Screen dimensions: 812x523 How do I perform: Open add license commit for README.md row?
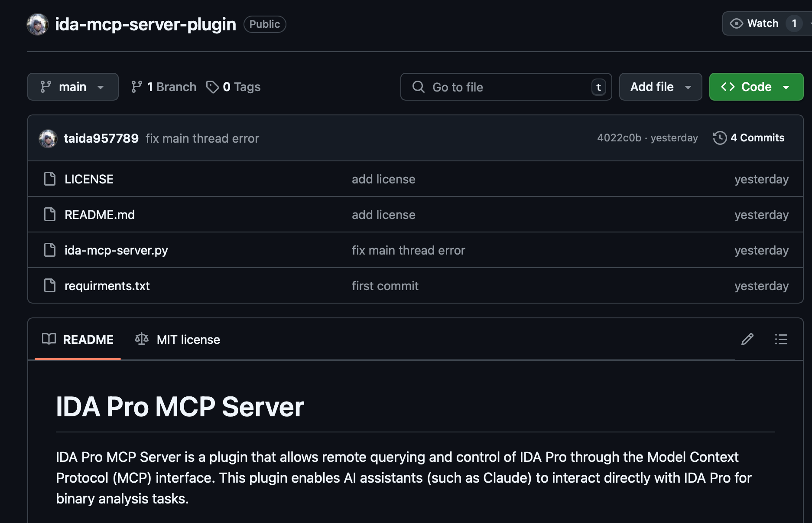pos(383,215)
